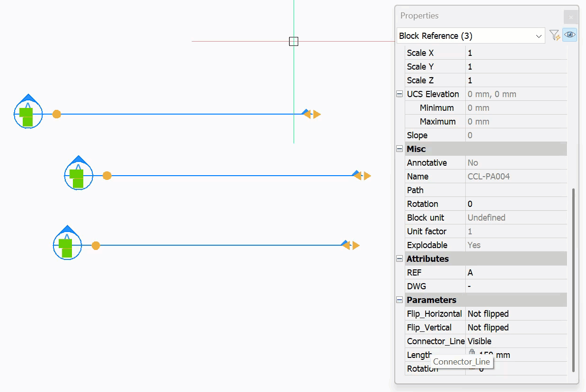Viewport: 586px width, 392px height.
Task: Collapse the Misc section
Action: [x=400, y=149]
